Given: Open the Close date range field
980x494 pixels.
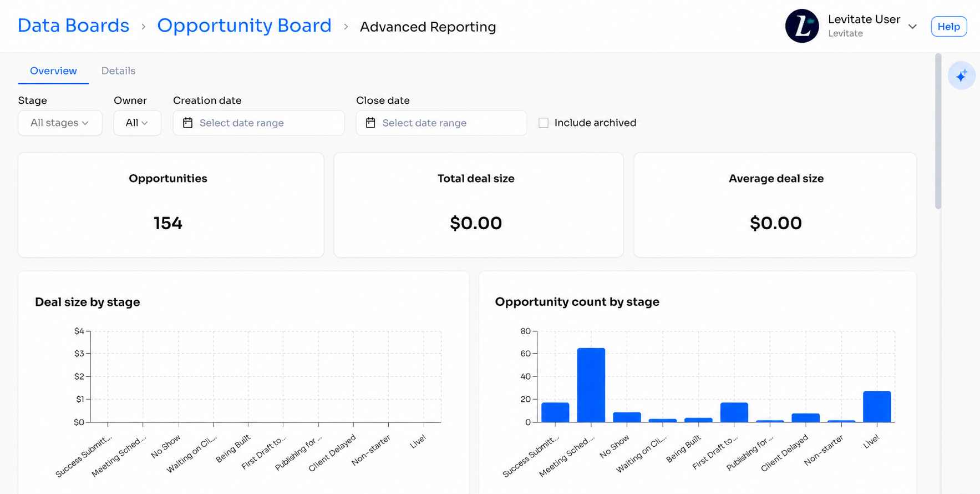Looking at the screenshot, I should click(x=441, y=123).
